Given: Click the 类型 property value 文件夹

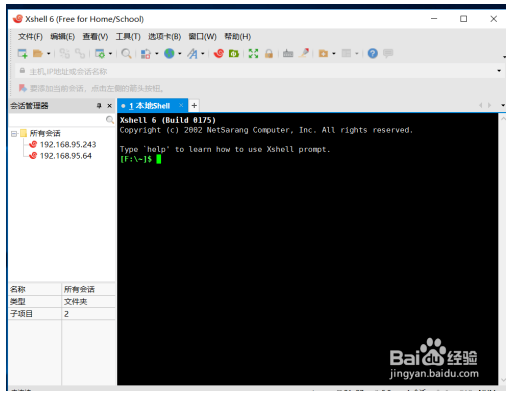Looking at the screenshot, I should pos(76,302).
